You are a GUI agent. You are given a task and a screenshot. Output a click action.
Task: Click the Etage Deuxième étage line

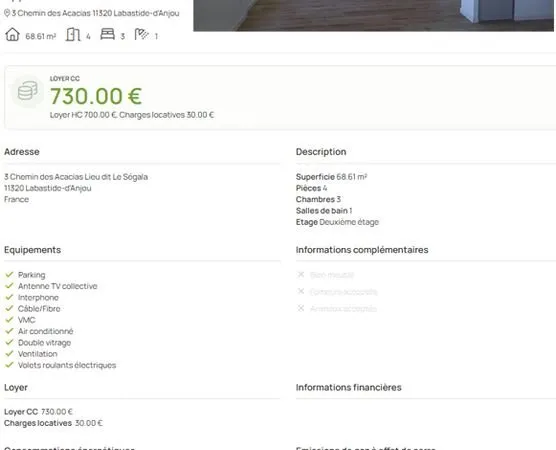pos(338,222)
